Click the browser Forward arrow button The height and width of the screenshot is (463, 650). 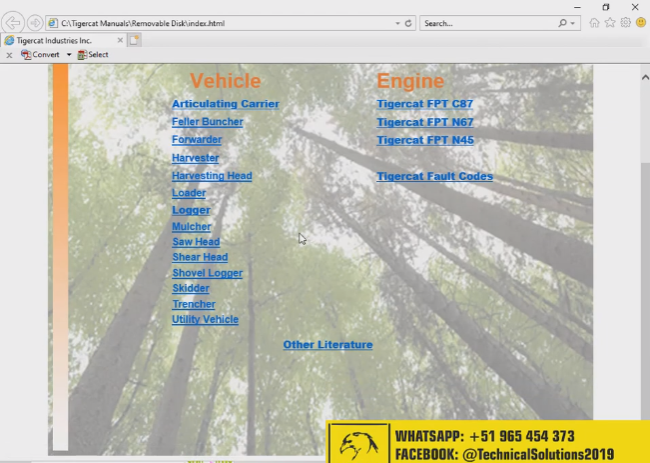[x=35, y=22]
